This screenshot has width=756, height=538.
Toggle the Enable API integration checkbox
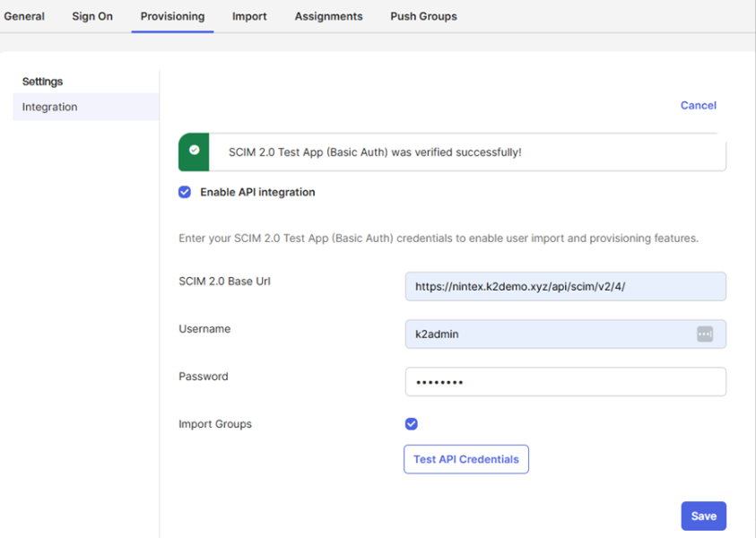tap(185, 192)
